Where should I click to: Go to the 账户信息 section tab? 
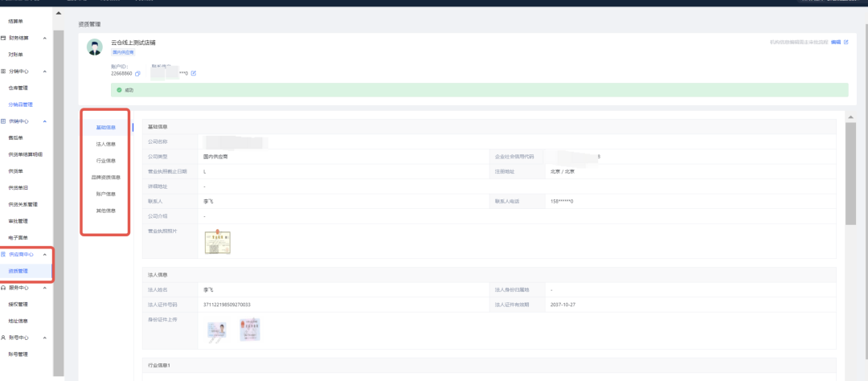click(105, 194)
